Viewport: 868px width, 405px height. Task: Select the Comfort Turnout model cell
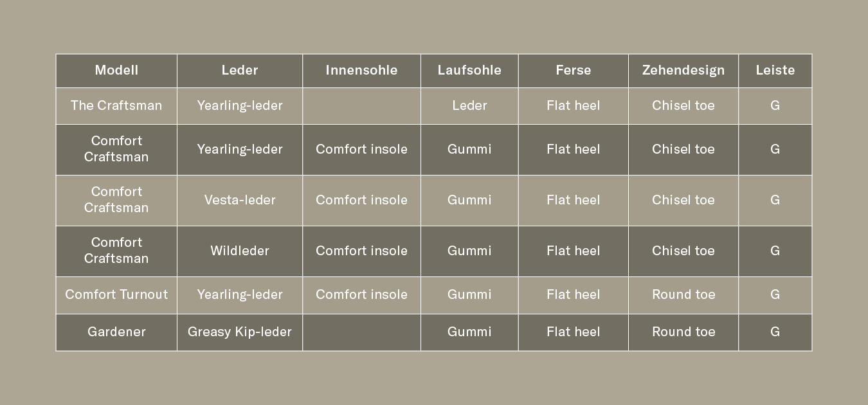[x=116, y=294]
